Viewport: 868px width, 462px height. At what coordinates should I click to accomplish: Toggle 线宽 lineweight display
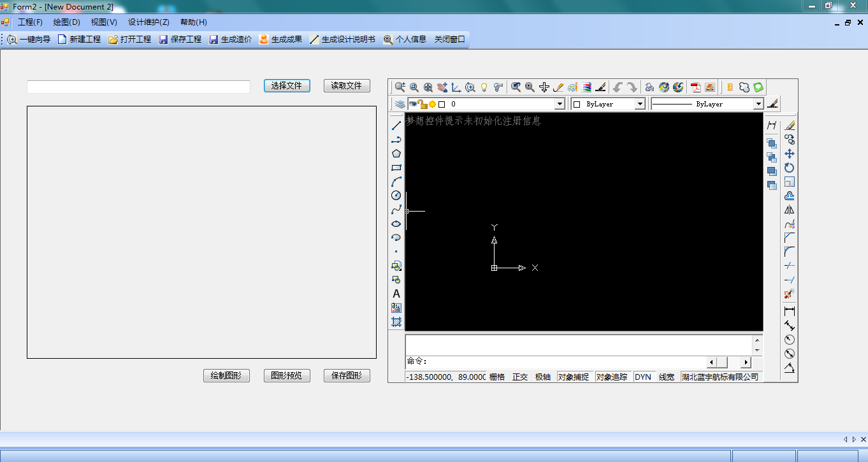[x=667, y=377]
